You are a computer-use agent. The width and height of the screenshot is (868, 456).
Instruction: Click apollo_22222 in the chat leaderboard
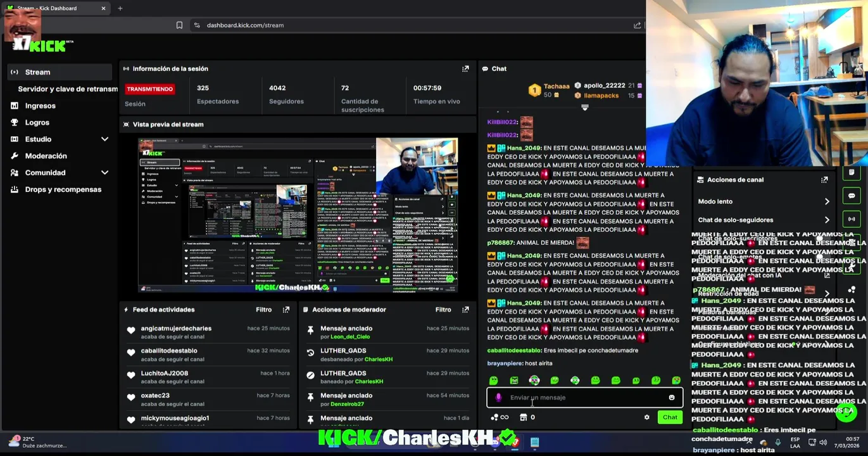604,85
